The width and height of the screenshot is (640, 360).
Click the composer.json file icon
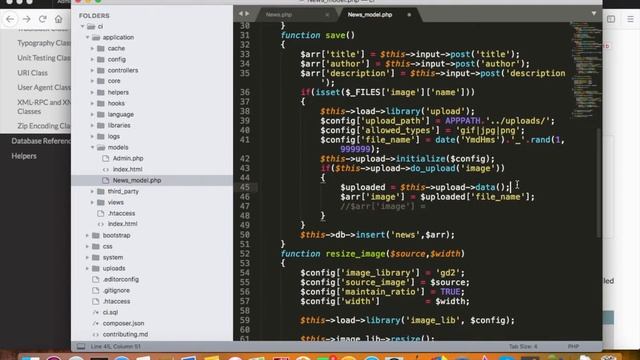[x=96, y=323]
